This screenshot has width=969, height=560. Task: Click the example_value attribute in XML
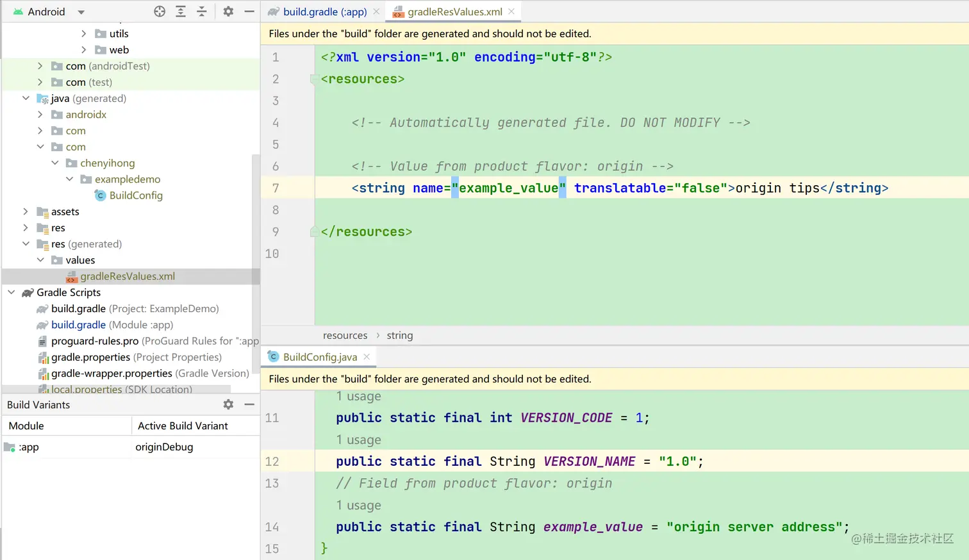tap(508, 188)
